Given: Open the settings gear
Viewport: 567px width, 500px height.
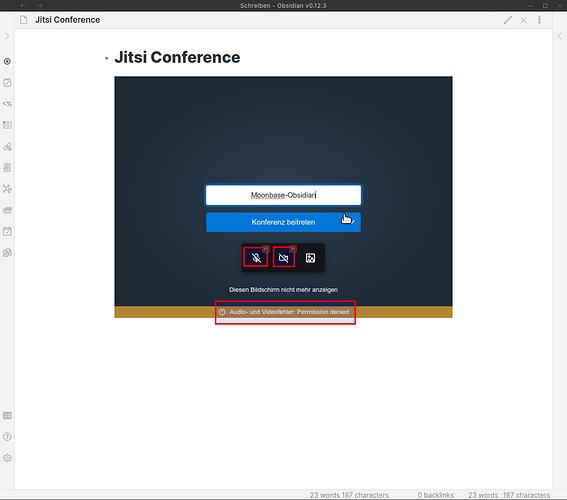Looking at the screenshot, I should (x=7, y=458).
